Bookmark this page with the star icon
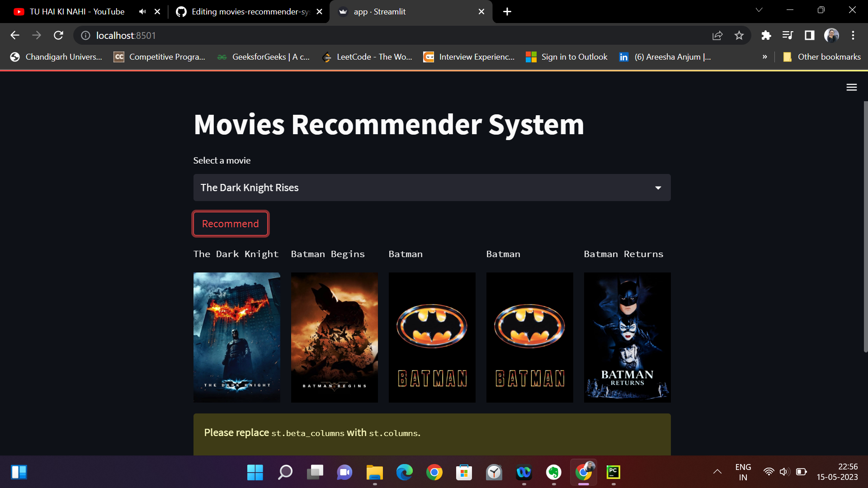Viewport: 868px width, 488px height. [x=740, y=35]
